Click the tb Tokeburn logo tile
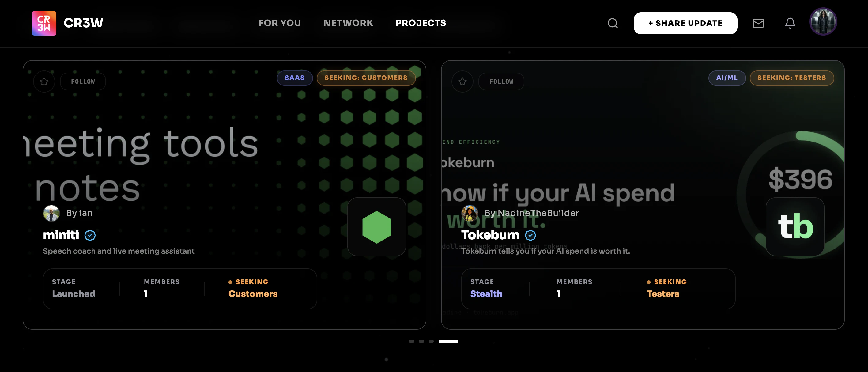Image resolution: width=868 pixels, height=372 pixels. [795, 227]
